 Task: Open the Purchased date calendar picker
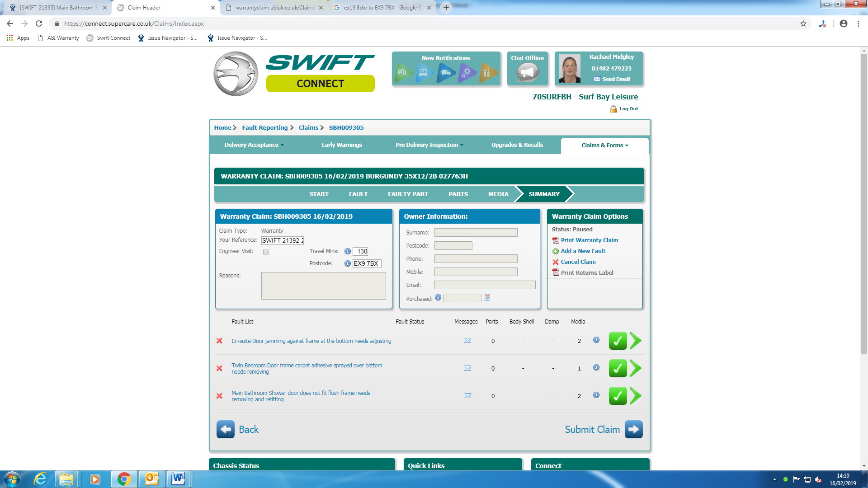[487, 298]
